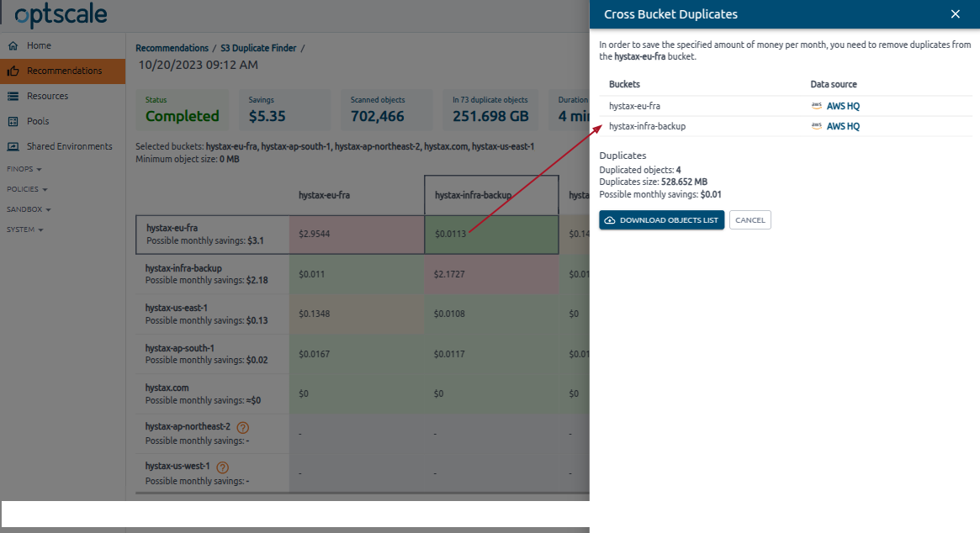Click the Pools icon in sidebar
980x533 pixels.
coord(13,121)
